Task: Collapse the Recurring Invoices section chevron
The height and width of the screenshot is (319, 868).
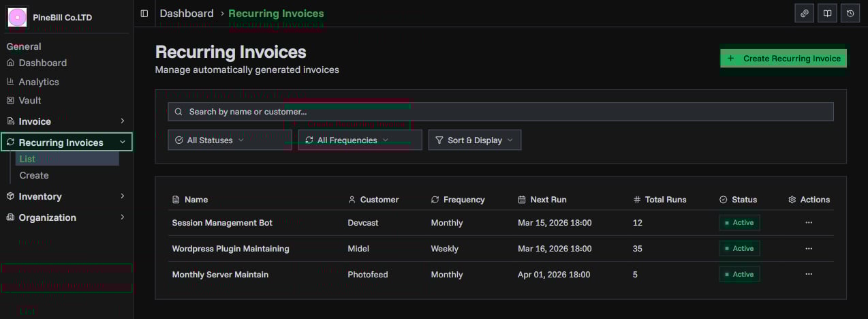Action: (x=123, y=142)
